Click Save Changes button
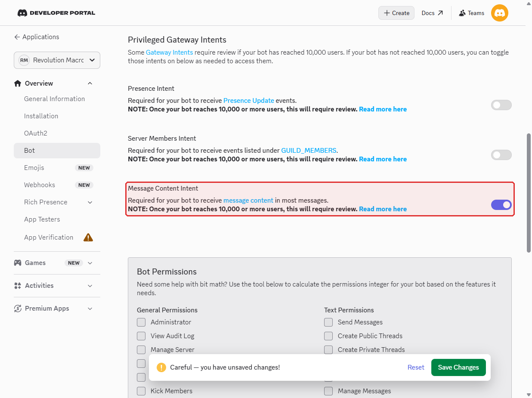Viewport: 532px width, 398px height. click(458, 367)
